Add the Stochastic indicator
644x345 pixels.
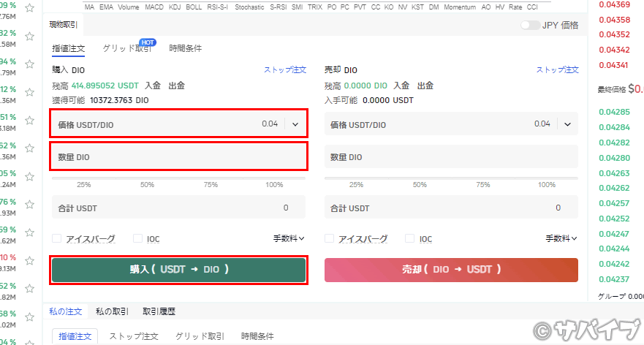coord(249,7)
